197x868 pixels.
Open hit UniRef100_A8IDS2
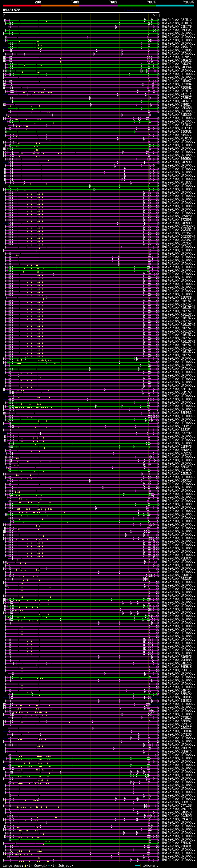(176, 182)
